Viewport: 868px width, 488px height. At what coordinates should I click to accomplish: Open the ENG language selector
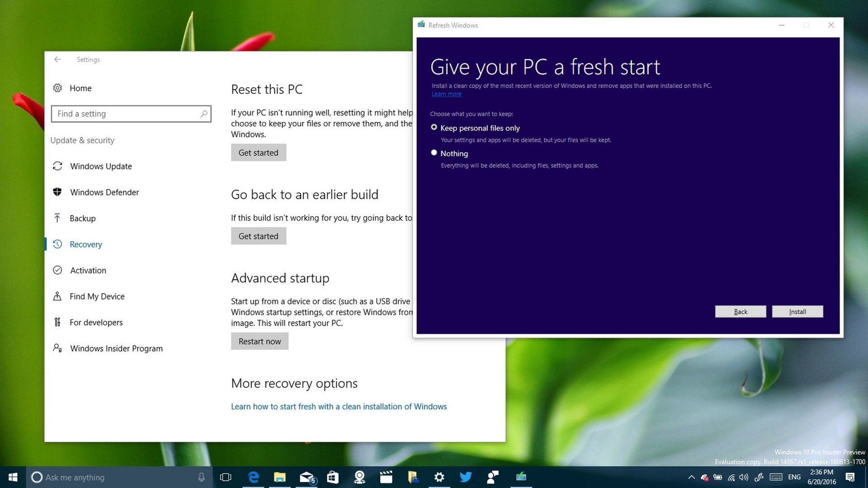[794, 477]
